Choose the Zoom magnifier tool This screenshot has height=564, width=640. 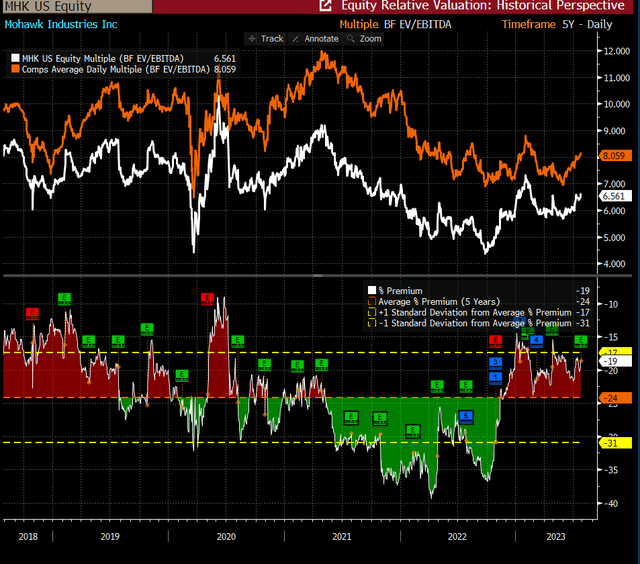coord(364,39)
